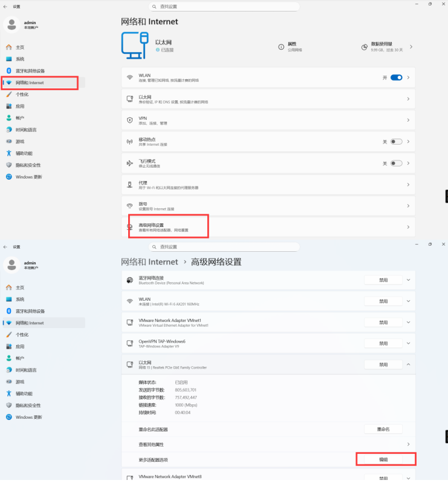Click the 属性 info icon beside 以太网 status
448x483 pixels.
281,47
